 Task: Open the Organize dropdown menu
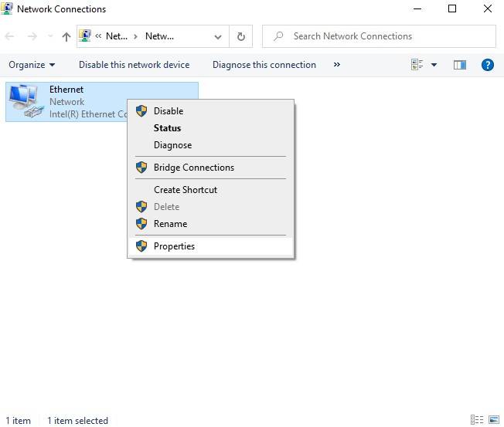tap(32, 65)
